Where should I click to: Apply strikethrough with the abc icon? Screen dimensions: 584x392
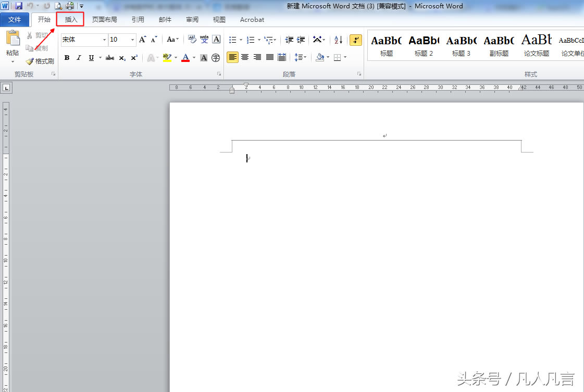(x=110, y=58)
